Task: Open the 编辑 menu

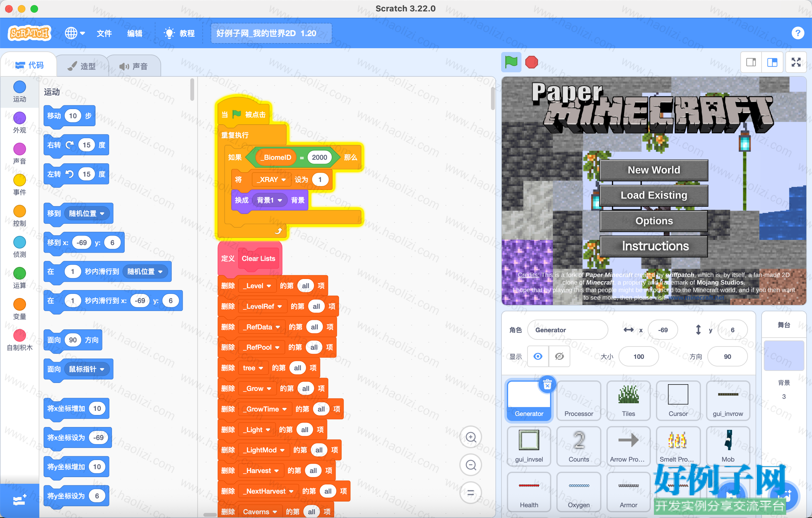Action: pyautogui.click(x=134, y=33)
